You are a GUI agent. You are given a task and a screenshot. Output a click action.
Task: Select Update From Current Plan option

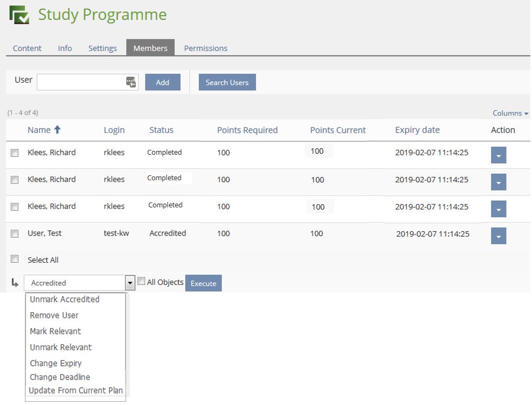[76, 390]
